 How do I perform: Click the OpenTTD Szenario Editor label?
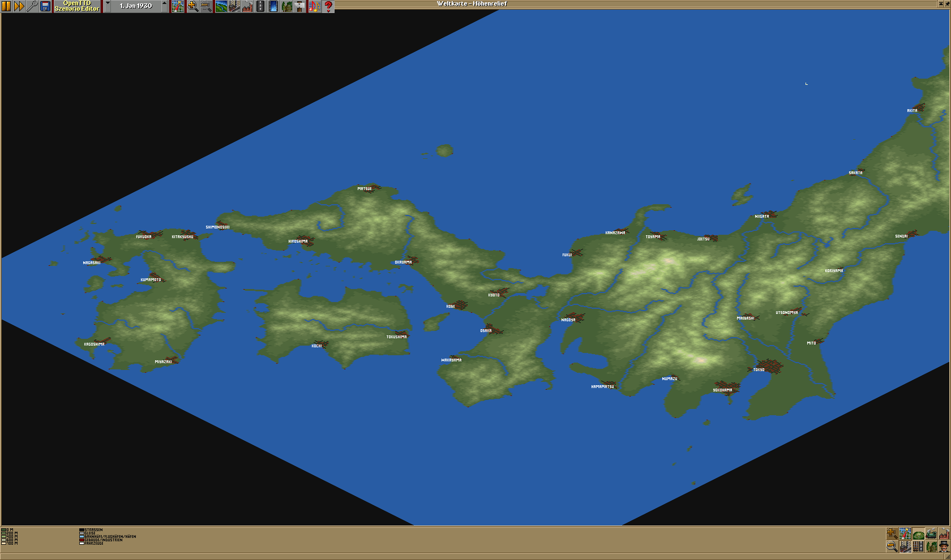pos(77,6)
